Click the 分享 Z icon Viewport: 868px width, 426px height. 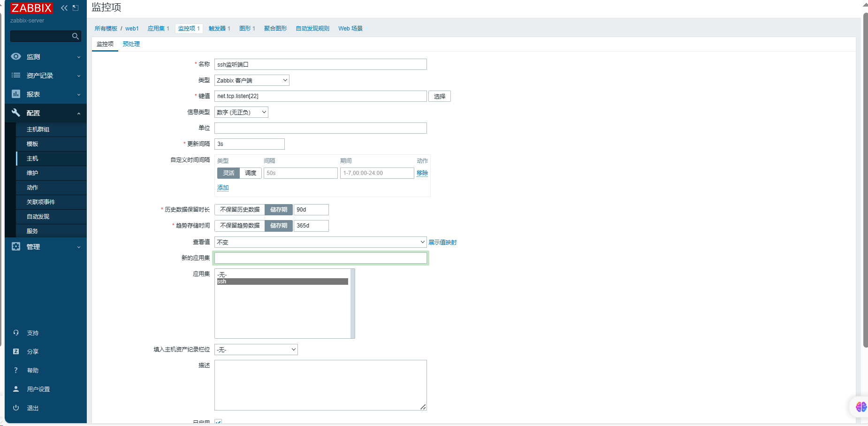click(16, 351)
